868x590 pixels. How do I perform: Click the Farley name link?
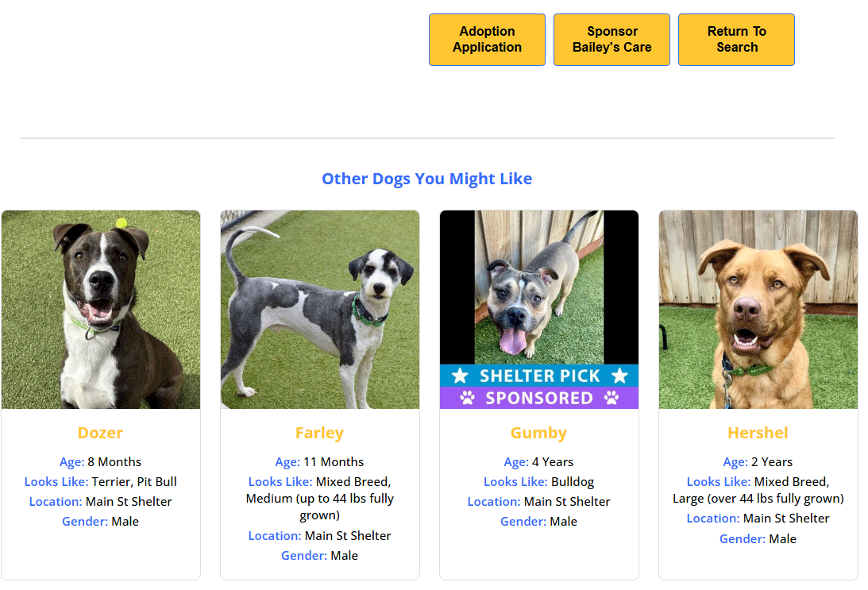click(x=319, y=433)
